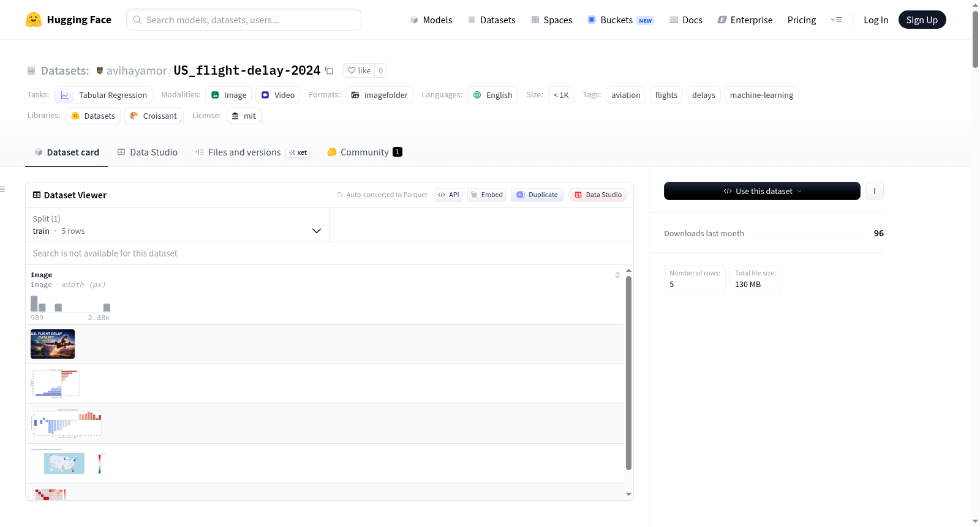The width and height of the screenshot is (980, 527).
Task: Click the viewer scroll down arrow
Action: click(x=628, y=494)
